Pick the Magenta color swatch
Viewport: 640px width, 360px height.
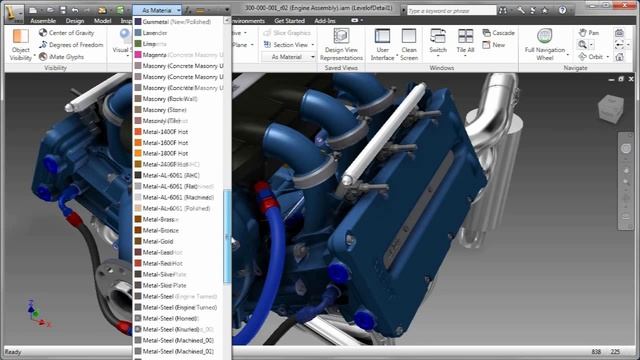tap(138, 54)
